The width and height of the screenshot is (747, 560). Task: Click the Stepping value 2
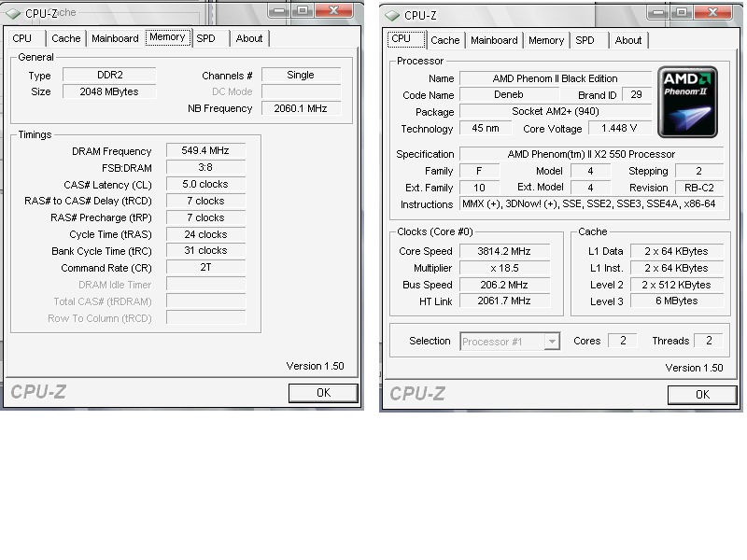coord(699,171)
